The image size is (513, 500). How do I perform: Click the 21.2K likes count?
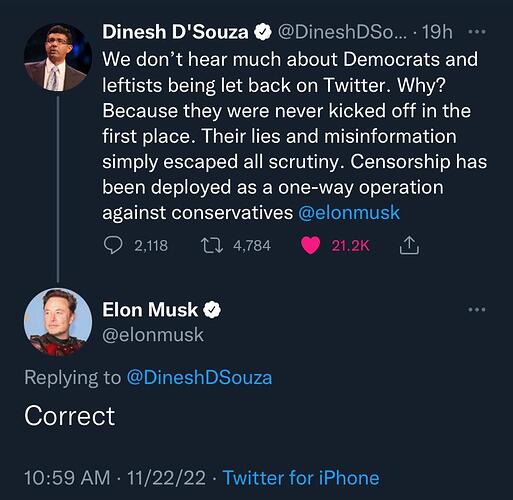click(350, 246)
